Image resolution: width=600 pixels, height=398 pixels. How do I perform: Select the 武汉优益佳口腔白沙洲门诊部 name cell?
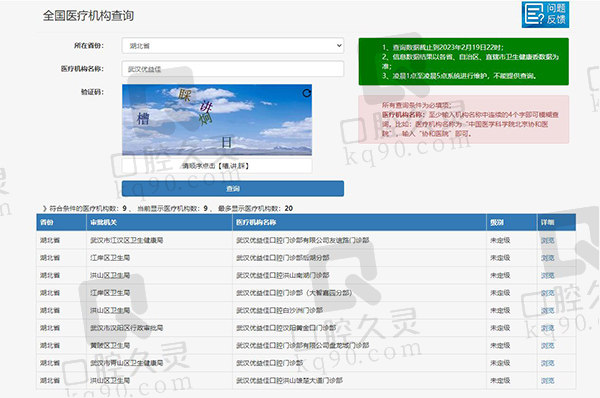[359, 310]
